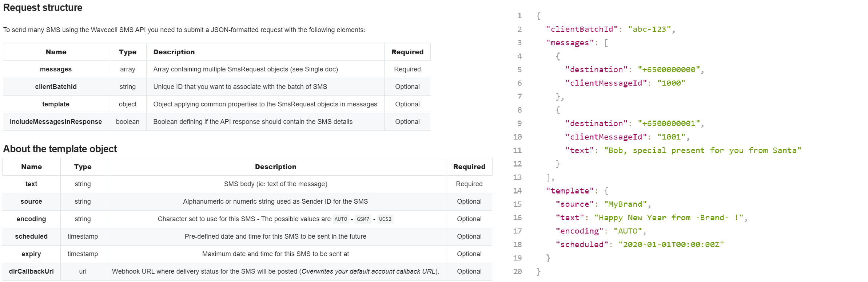Click "includeMessagesInResponse" in the request table
The width and height of the screenshot is (868, 282).
point(56,122)
